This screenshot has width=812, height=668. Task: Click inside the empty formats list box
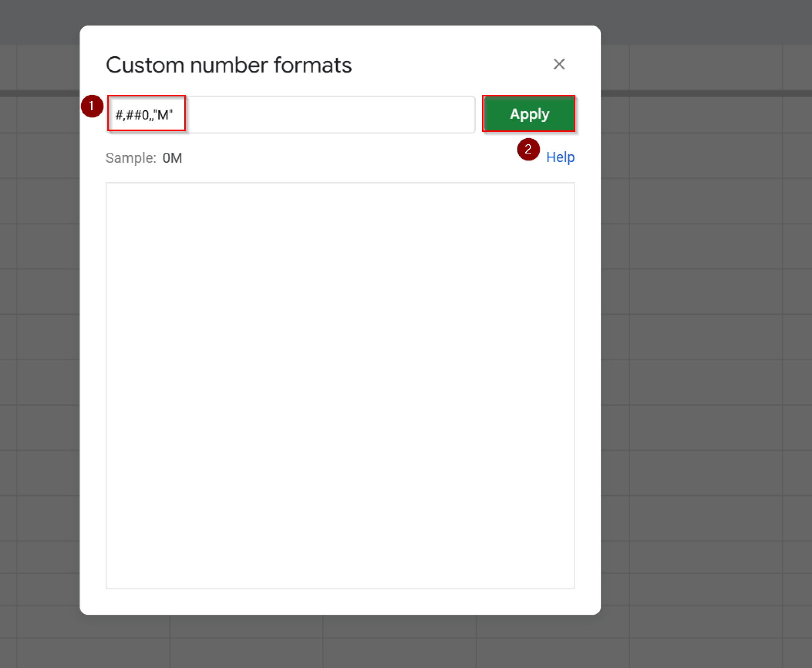[x=340, y=385]
